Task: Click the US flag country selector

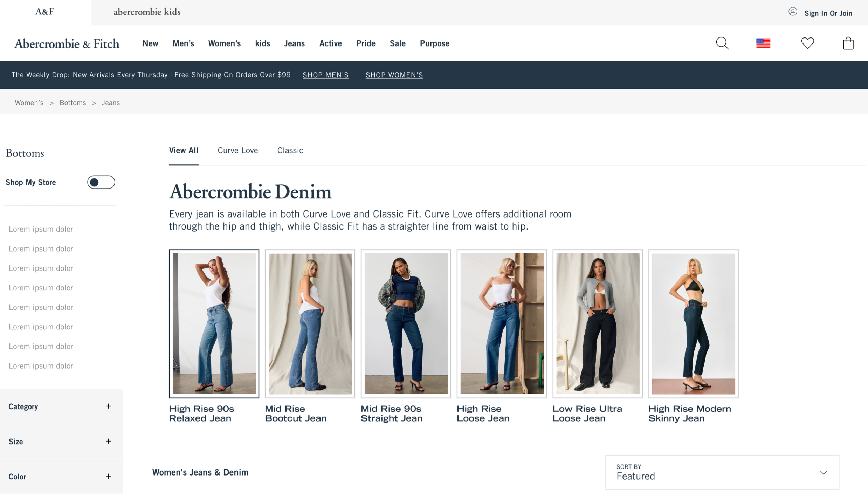Action: 763,43
